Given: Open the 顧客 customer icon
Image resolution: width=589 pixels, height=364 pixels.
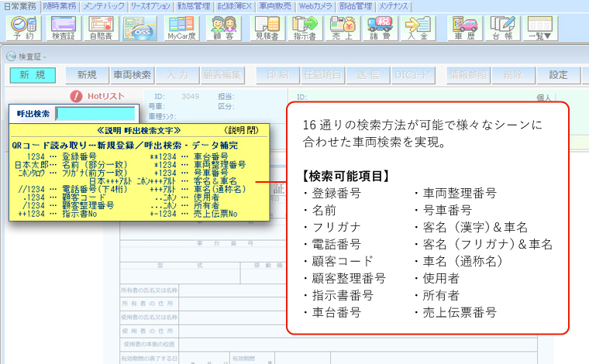Looking at the screenshot, I should pos(223,28).
